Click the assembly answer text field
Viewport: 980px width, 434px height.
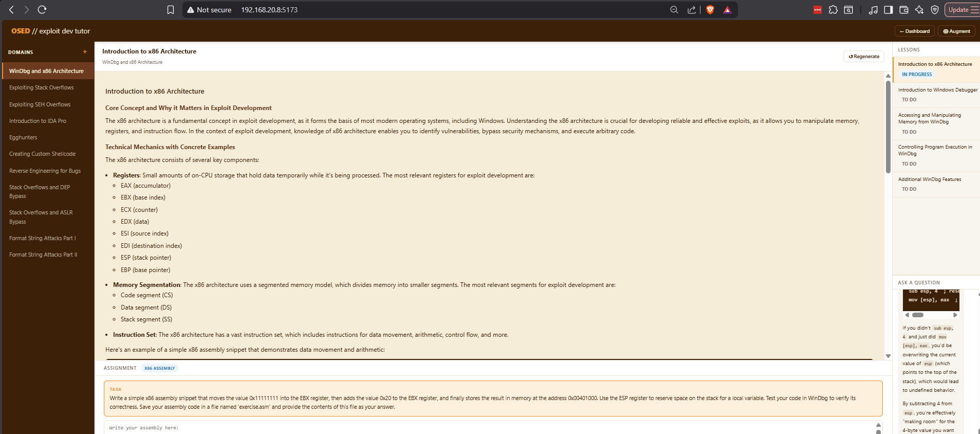pyautogui.click(x=488, y=427)
